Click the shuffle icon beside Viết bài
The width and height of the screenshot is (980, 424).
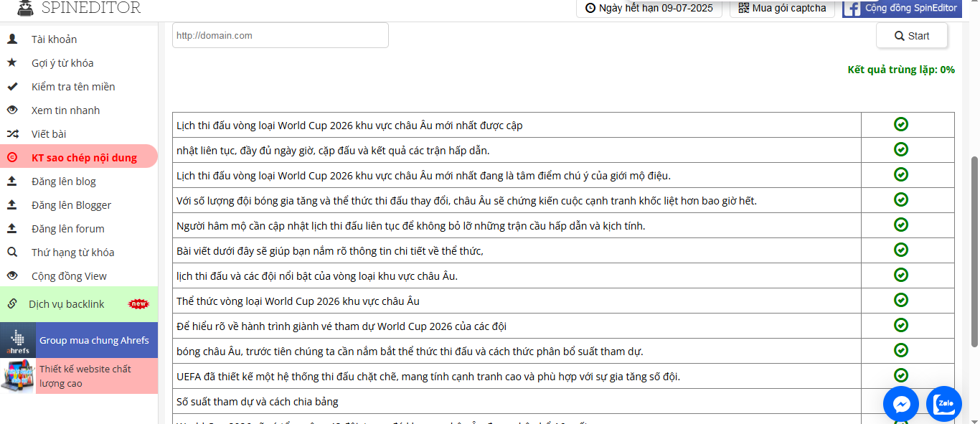(12, 133)
